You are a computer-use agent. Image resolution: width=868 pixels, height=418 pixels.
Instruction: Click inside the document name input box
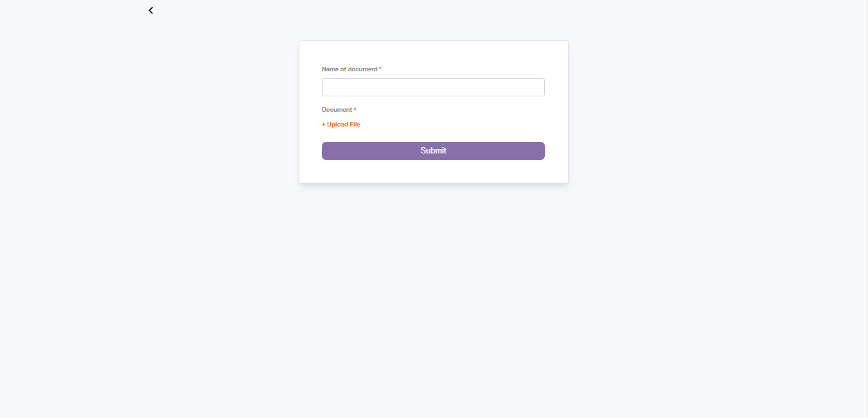point(433,87)
